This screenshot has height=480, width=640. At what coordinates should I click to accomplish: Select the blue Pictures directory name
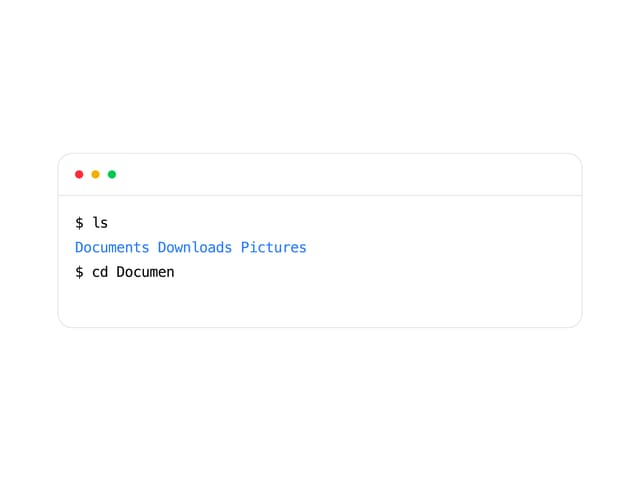pos(273,247)
